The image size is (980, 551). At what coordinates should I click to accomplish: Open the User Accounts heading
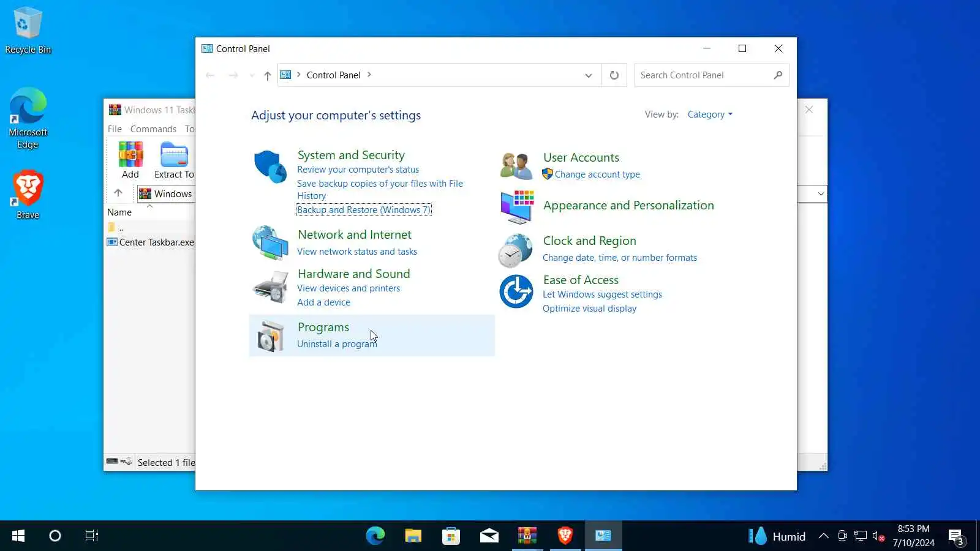(x=581, y=157)
